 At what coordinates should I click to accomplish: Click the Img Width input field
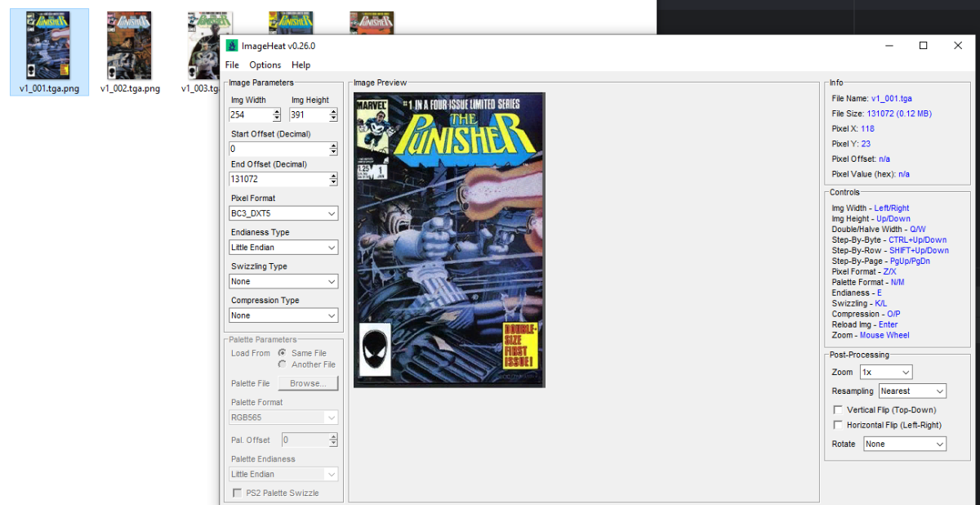250,115
